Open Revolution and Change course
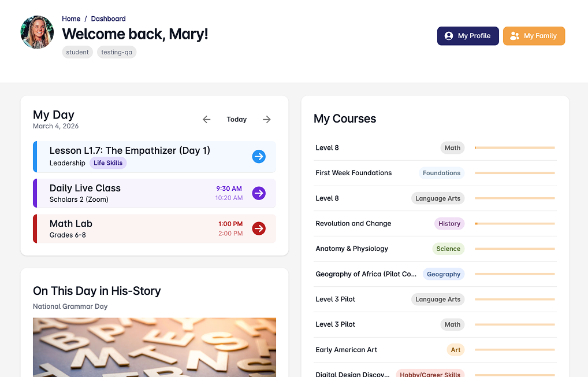The image size is (588, 377). 353,224
